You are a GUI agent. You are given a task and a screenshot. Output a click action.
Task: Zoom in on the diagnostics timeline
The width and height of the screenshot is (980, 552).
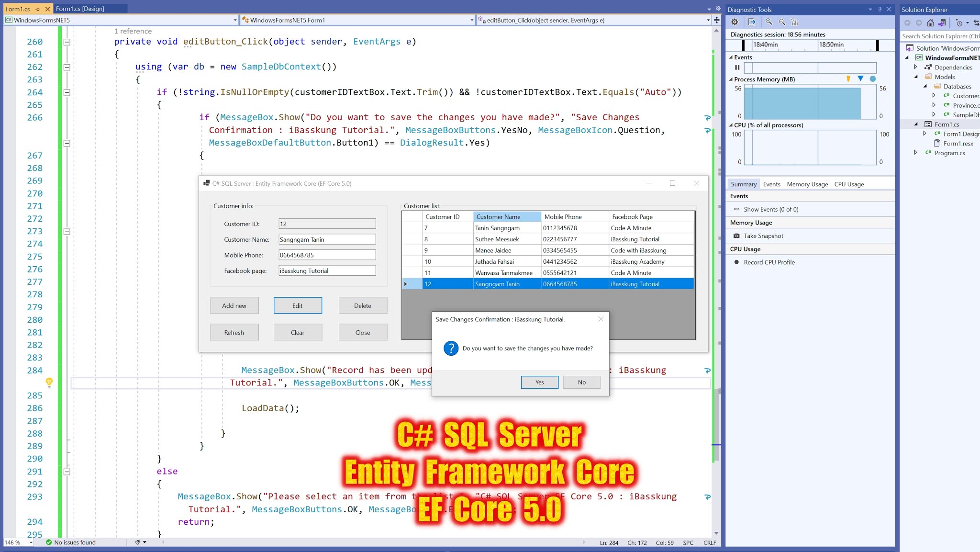769,22
